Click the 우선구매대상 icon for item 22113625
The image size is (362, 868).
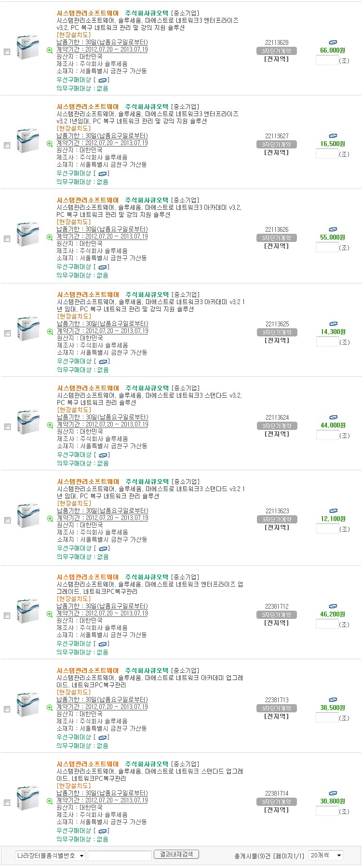tap(103, 361)
